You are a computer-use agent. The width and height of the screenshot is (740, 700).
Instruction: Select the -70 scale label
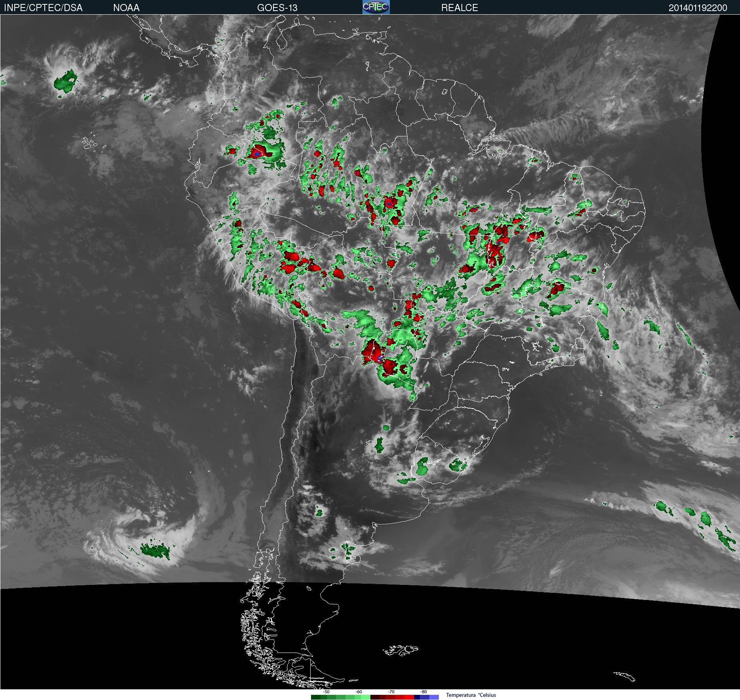391,692
